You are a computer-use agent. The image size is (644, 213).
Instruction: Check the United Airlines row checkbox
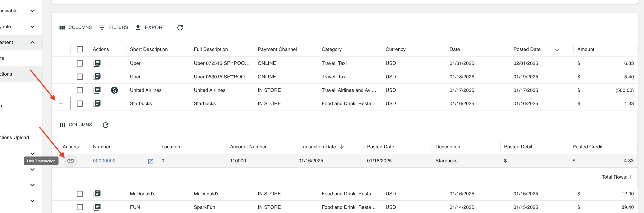pyautogui.click(x=80, y=90)
